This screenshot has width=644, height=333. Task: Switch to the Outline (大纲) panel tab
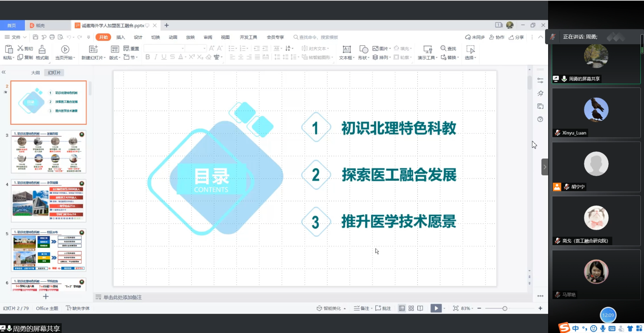pyautogui.click(x=35, y=73)
